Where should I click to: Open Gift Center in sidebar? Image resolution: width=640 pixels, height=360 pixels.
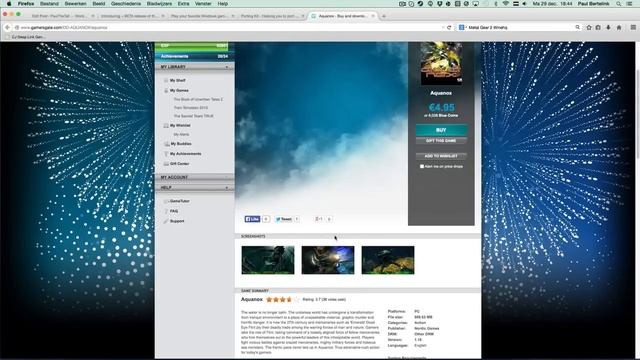180,164
